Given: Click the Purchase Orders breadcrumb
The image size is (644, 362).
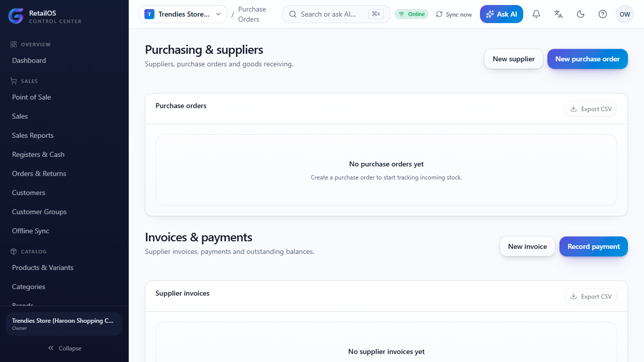Looking at the screenshot, I should (252, 14).
